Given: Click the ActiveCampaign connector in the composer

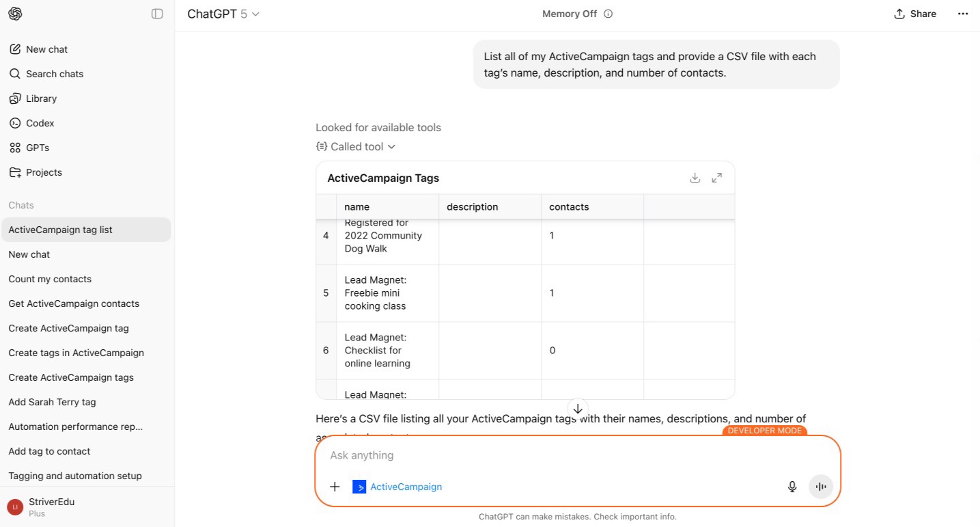Looking at the screenshot, I should pyautogui.click(x=397, y=487).
